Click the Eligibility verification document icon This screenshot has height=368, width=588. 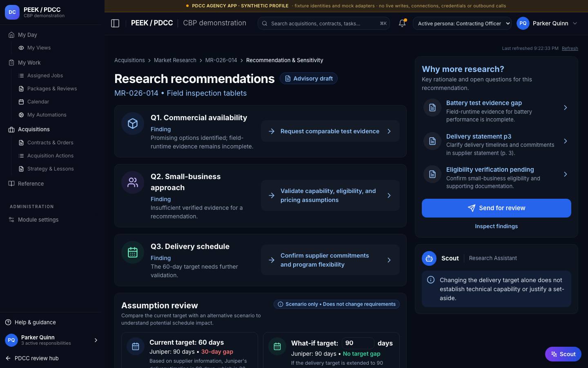pyautogui.click(x=432, y=174)
